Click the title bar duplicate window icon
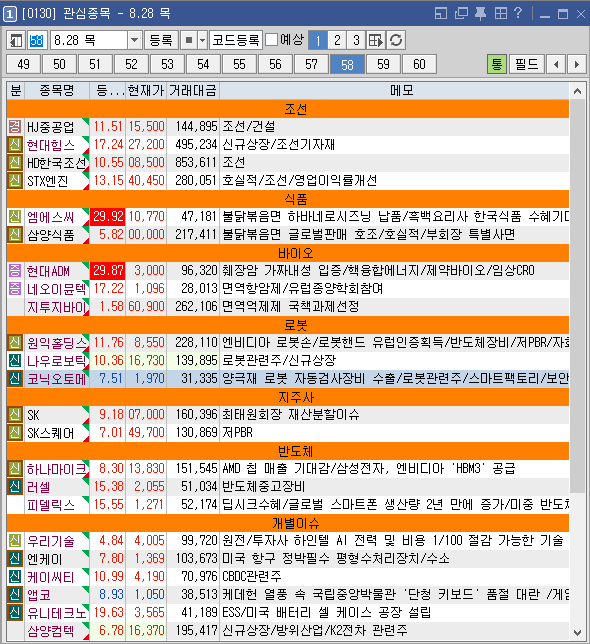Screen dimensions: 590x644 coord(461,14)
